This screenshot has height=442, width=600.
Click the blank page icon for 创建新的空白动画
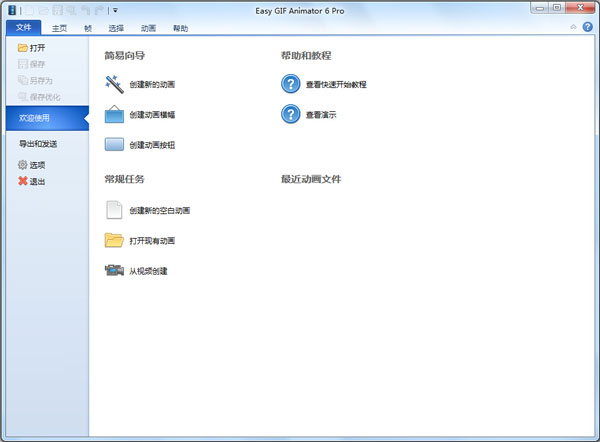(x=114, y=210)
